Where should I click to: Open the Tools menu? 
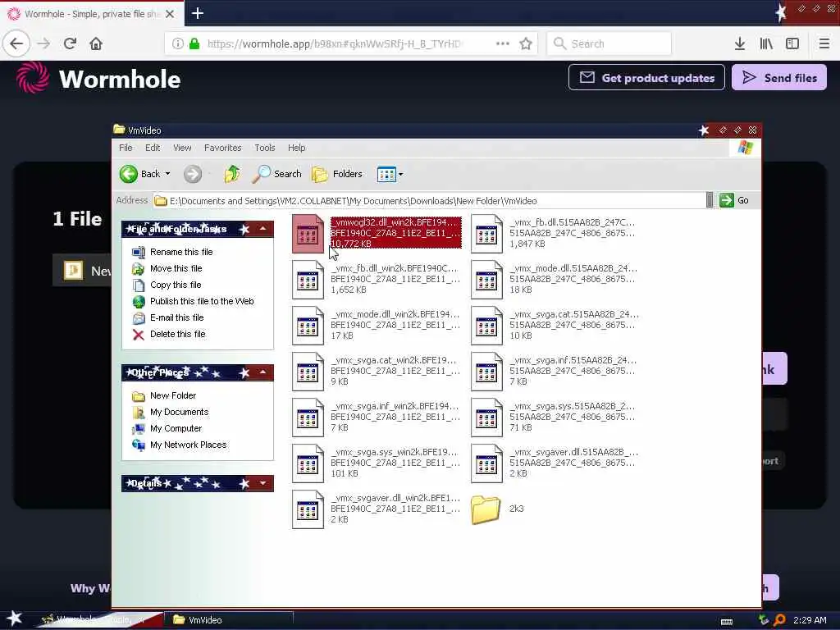point(265,148)
